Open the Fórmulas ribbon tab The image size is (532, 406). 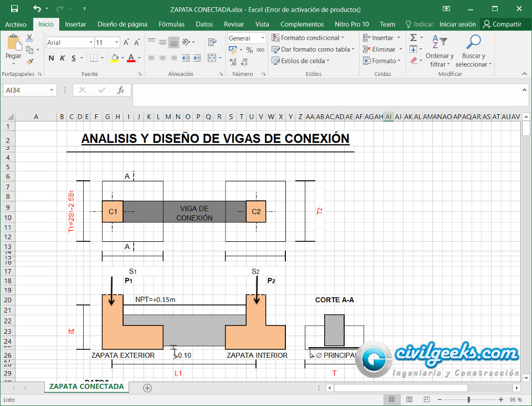point(171,24)
